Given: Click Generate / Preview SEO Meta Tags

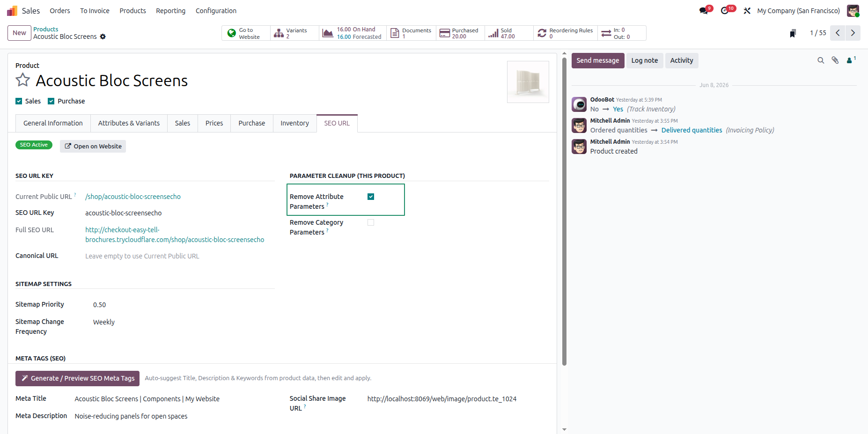Looking at the screenshot, I should (x=77, y=378).
